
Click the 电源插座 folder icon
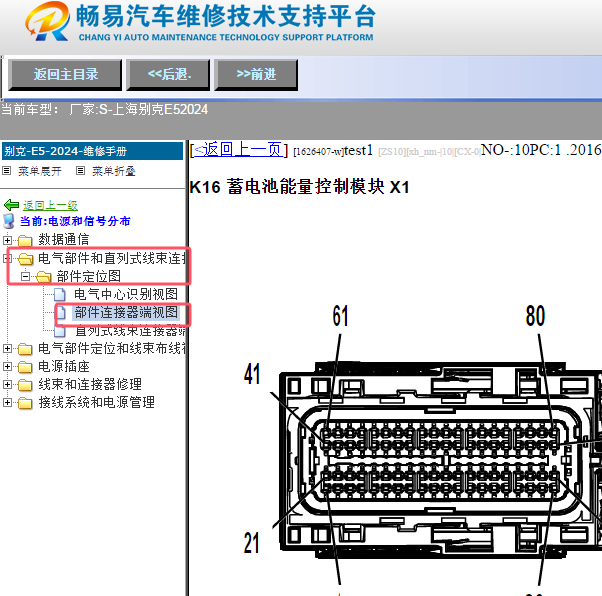[25, 367]
